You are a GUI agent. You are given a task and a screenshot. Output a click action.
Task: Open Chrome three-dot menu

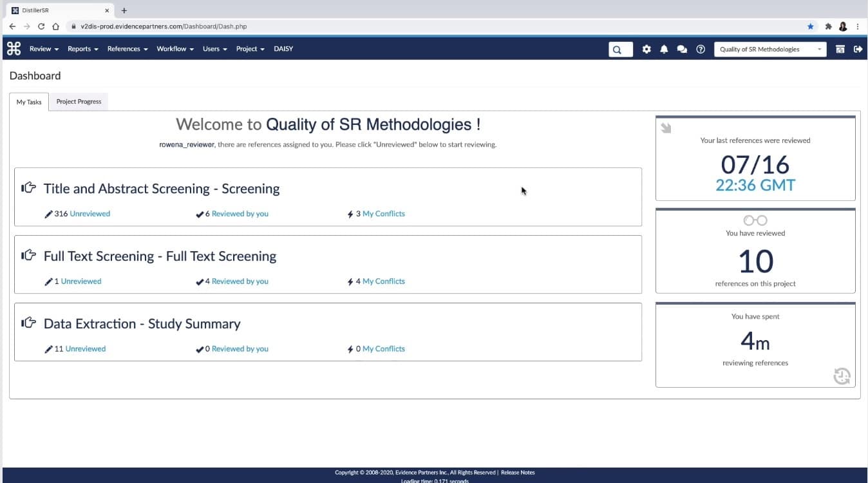tap(858, 26)
